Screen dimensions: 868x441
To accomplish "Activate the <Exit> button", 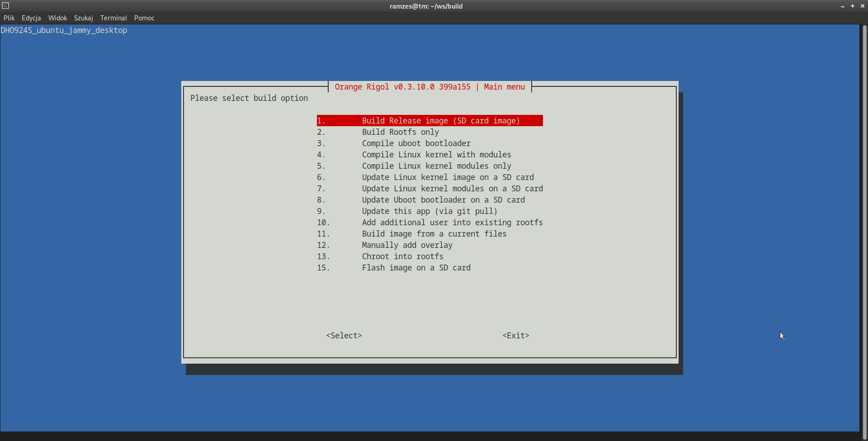I will [x=516, y=336].
